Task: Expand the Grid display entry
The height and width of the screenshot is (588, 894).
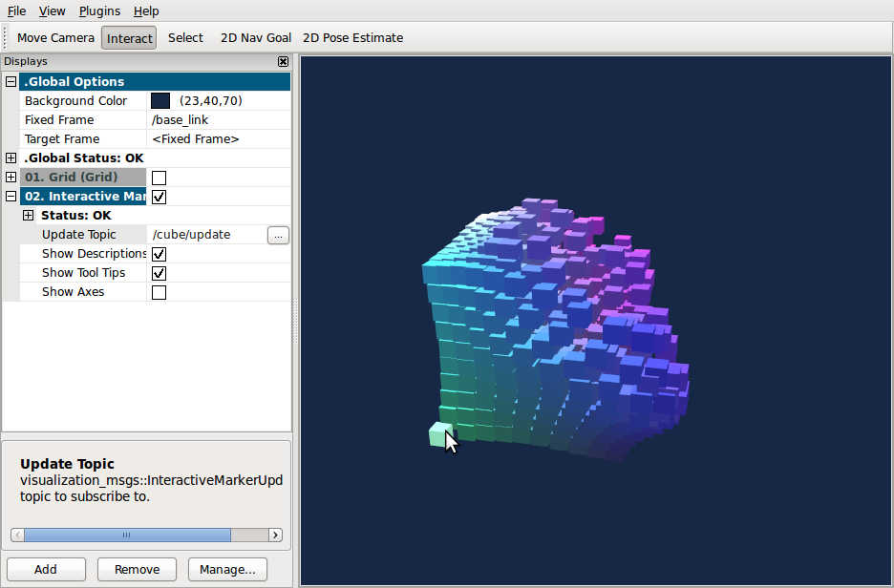Action: (11, 178)
